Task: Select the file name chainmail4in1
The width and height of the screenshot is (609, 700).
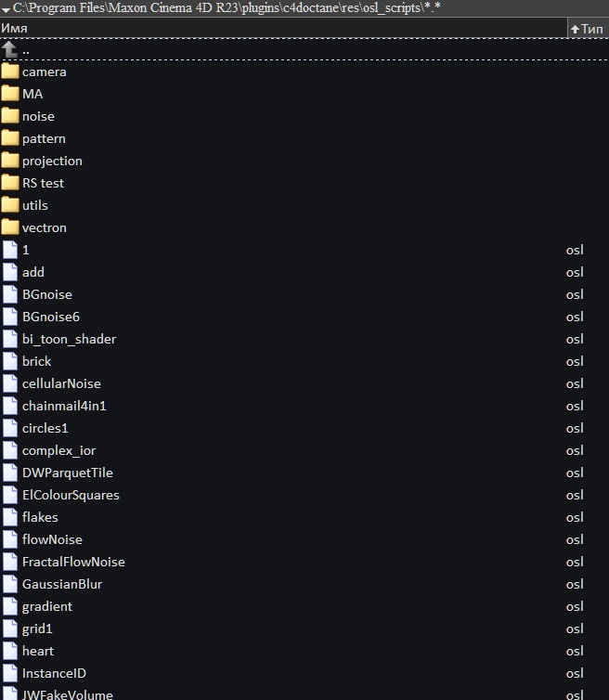Action: pyautogui.click(x=64, y=406)
